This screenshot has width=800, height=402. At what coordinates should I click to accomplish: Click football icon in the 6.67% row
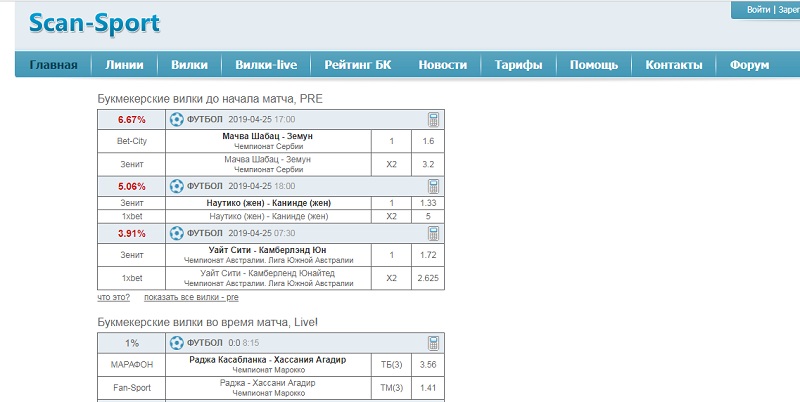tap(177, 120)
